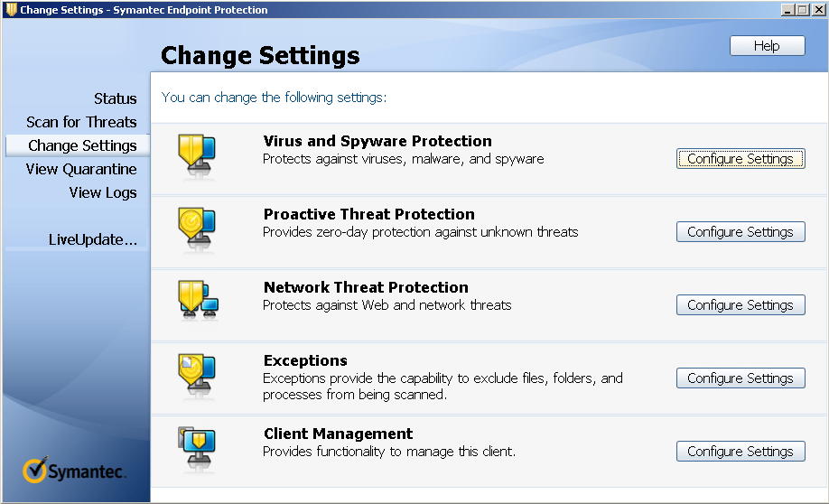Click the Symantec shield icon in title bar

click(11, 10)
